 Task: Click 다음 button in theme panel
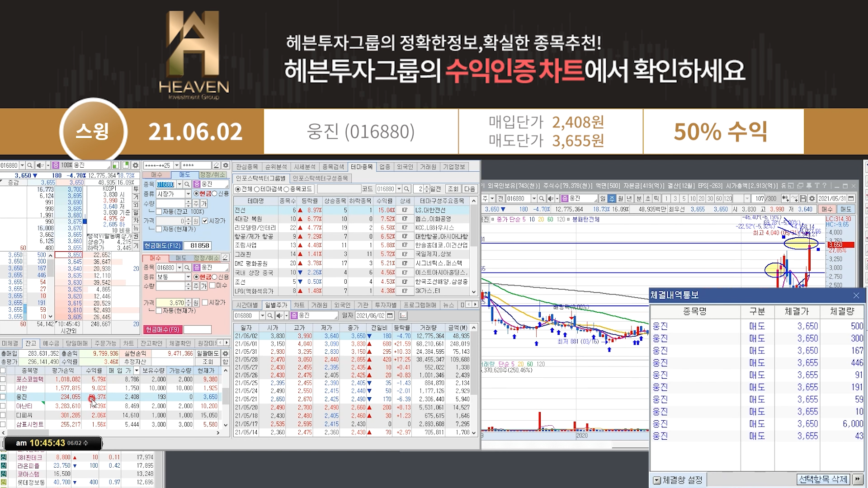(470, 189)
